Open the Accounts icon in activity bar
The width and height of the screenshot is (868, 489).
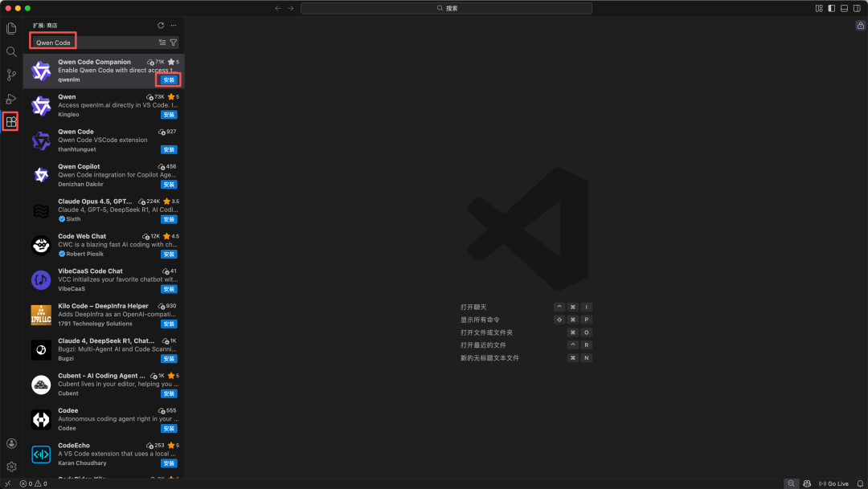pos(11,443)
